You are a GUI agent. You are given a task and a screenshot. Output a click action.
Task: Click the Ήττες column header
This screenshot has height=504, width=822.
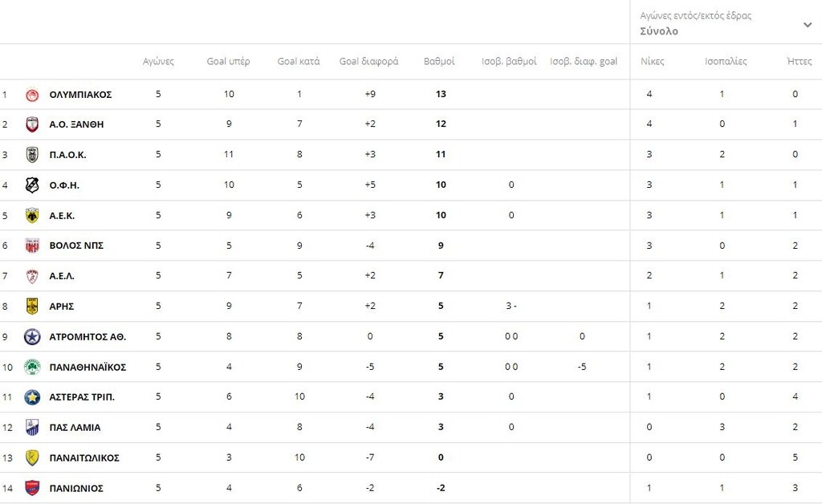(800, 62)
